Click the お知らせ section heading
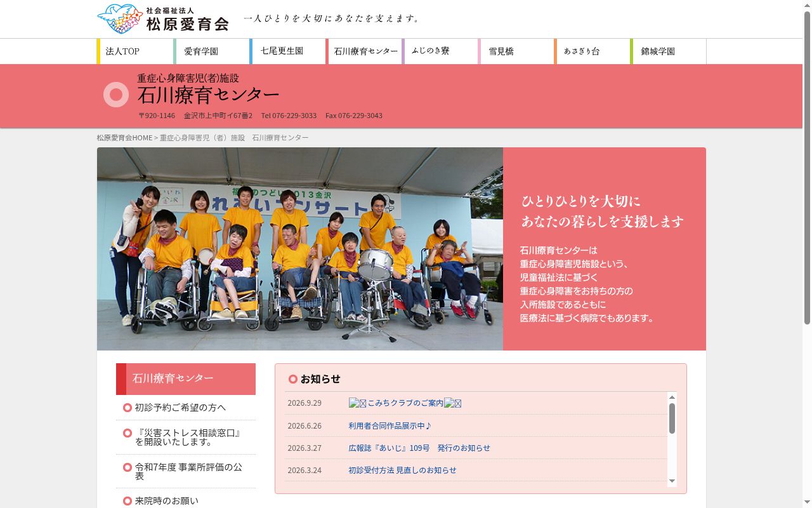 tap(320, 379)
